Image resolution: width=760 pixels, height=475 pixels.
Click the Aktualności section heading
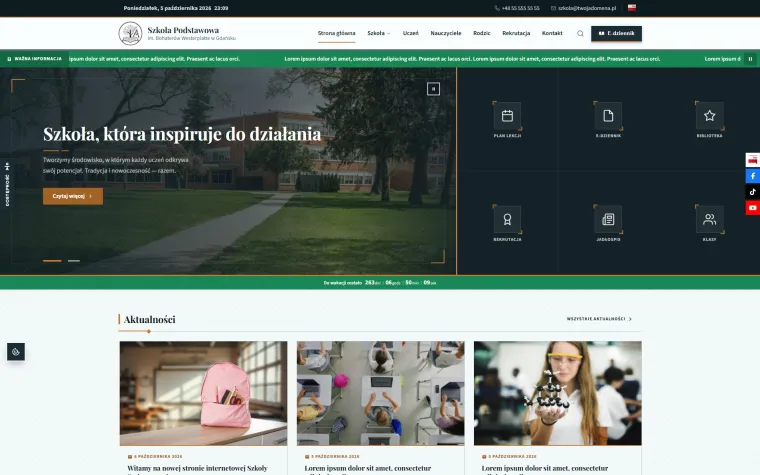click(149, 319)
